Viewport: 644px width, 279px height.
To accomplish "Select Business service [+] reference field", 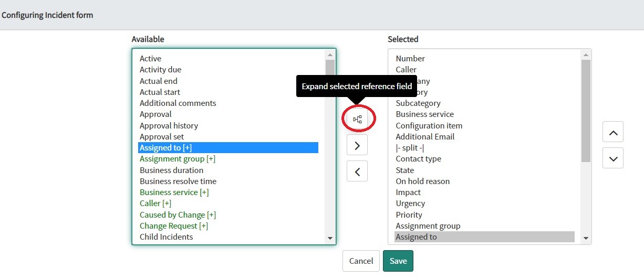I will click(228, 192).
